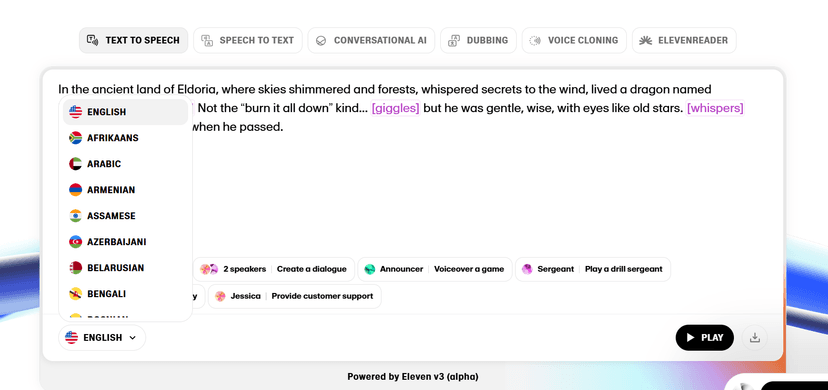828x390 pixels.
Task: Select Belarusian in the language list
Action: click(125, 268)
